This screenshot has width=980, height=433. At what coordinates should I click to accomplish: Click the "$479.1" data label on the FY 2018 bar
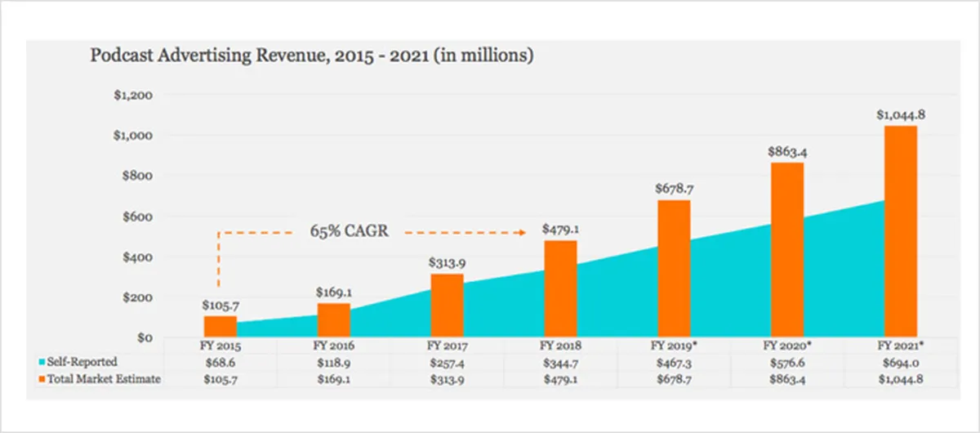pos(560,228)
